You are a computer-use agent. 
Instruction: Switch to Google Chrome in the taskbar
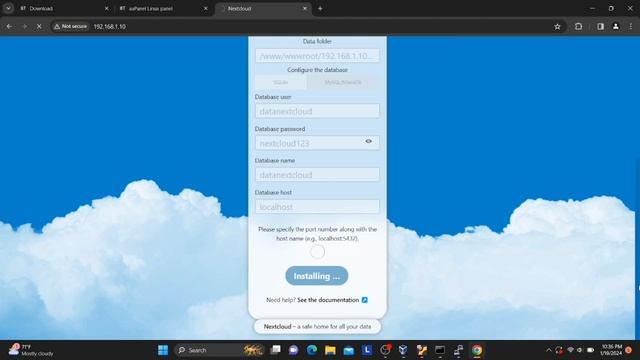(x=477, y=350)
